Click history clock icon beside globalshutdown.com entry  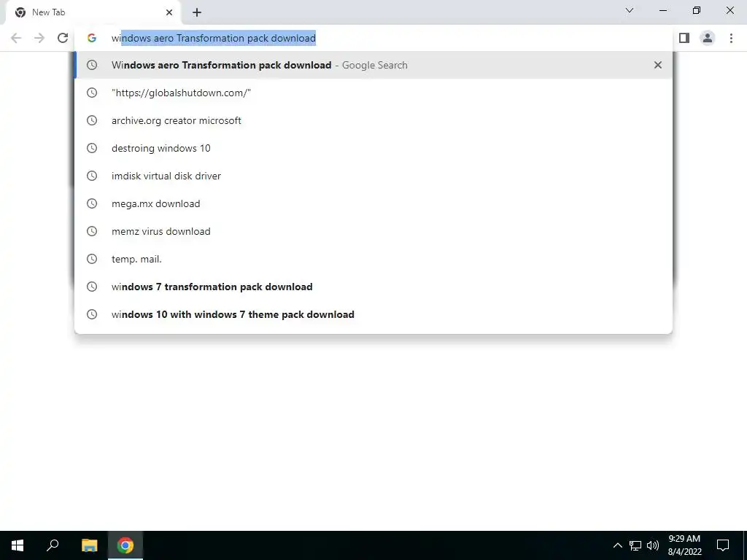pyautogui.click(x=92, y=93)
